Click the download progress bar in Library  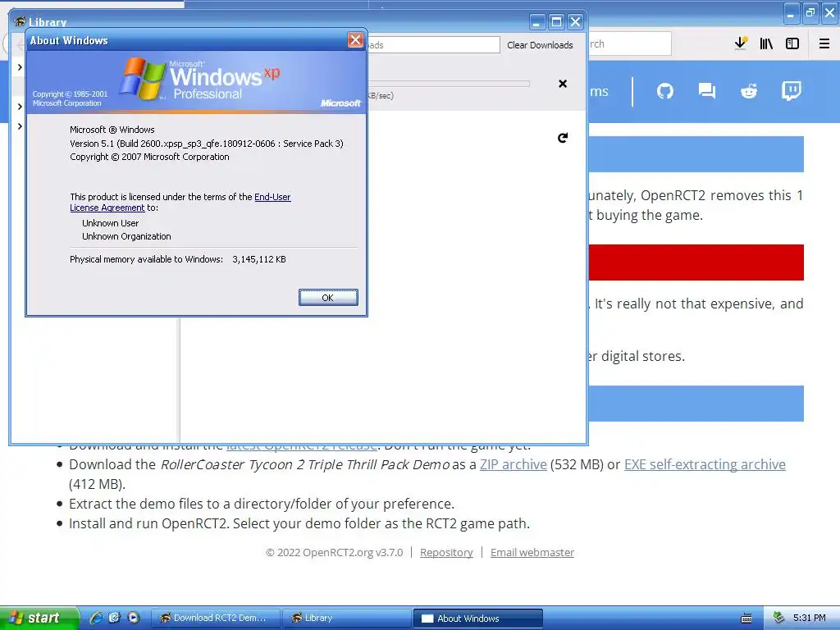[449, 84]
